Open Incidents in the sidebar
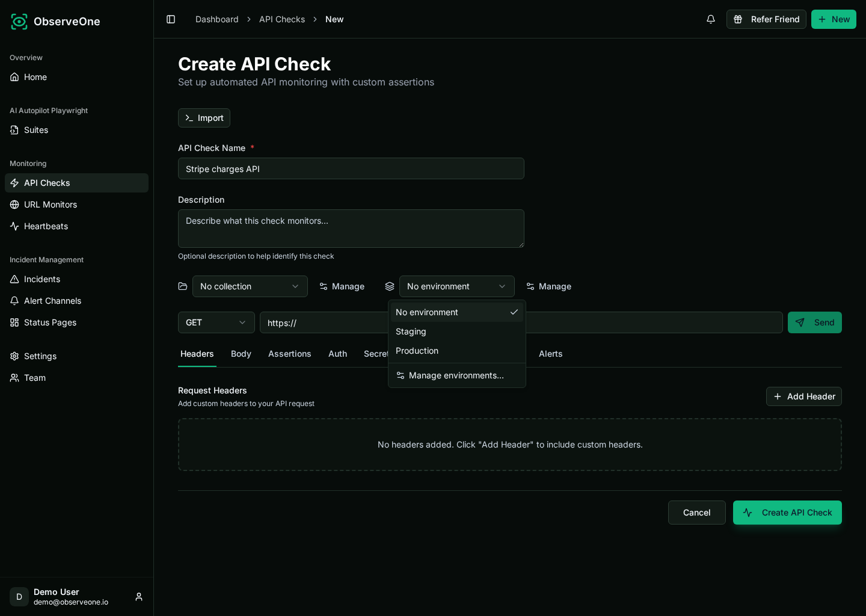Screen dimensions: 866x616 pos(76,279)
